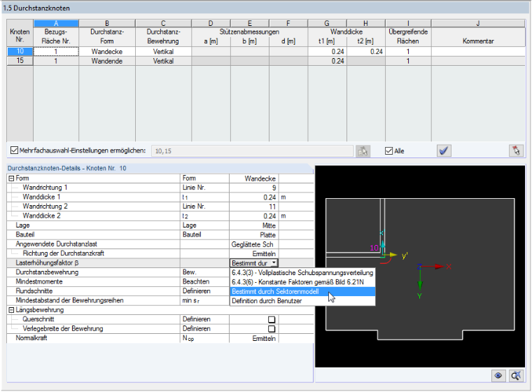Viewport: 532px width, 392px height.
Task: Click Bezugsfläche cell of Knoten 10
Action: pyautogui.click(x=56, y=52)
